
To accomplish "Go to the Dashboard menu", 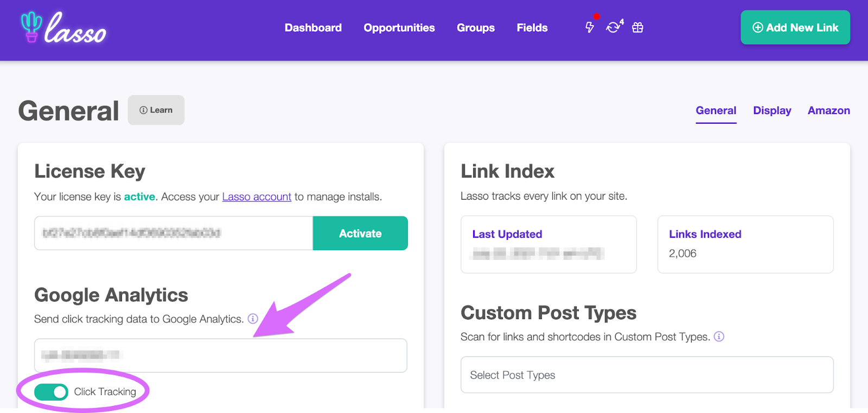I will (x=313, y=28).
